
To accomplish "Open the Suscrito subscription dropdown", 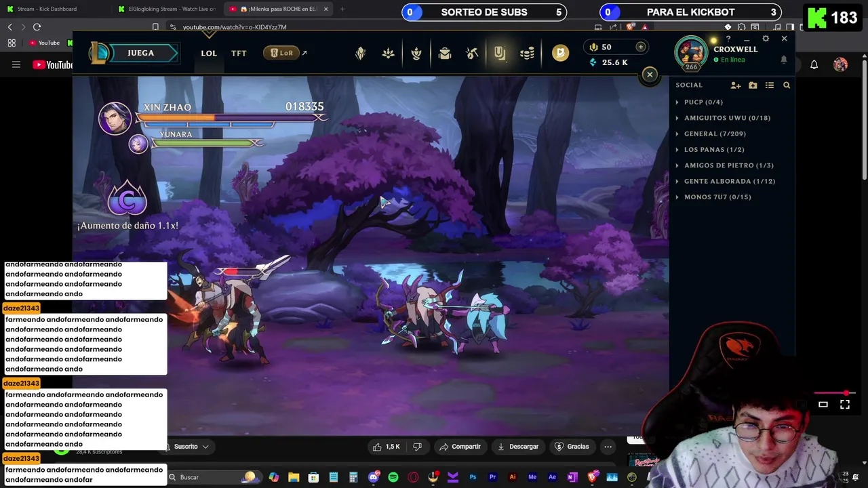I will point(189,447).
